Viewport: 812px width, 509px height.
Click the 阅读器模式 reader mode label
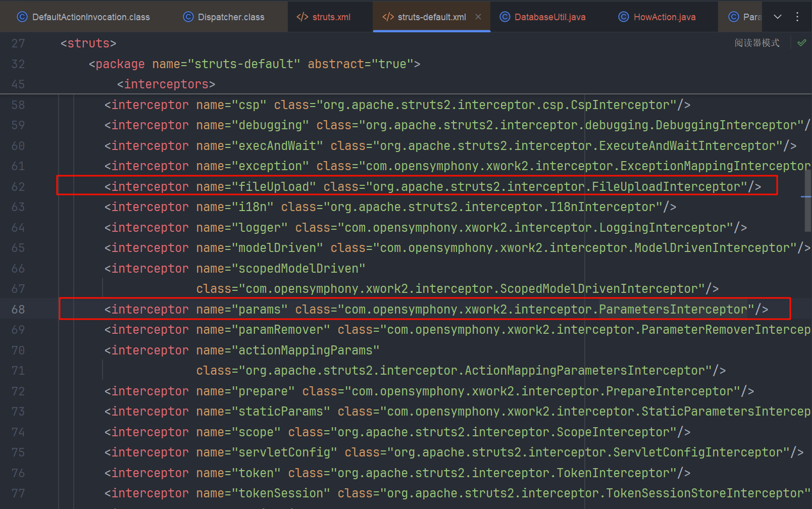click(x=757, y=43)
